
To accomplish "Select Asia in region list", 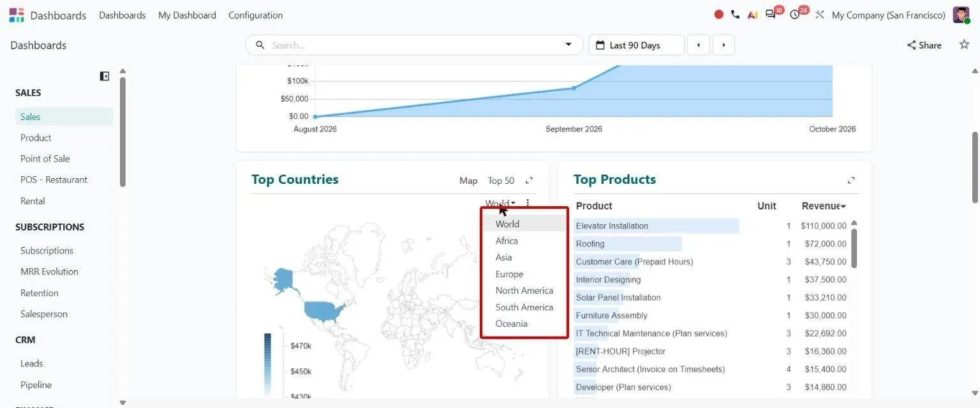I will (x=524, y=257).
